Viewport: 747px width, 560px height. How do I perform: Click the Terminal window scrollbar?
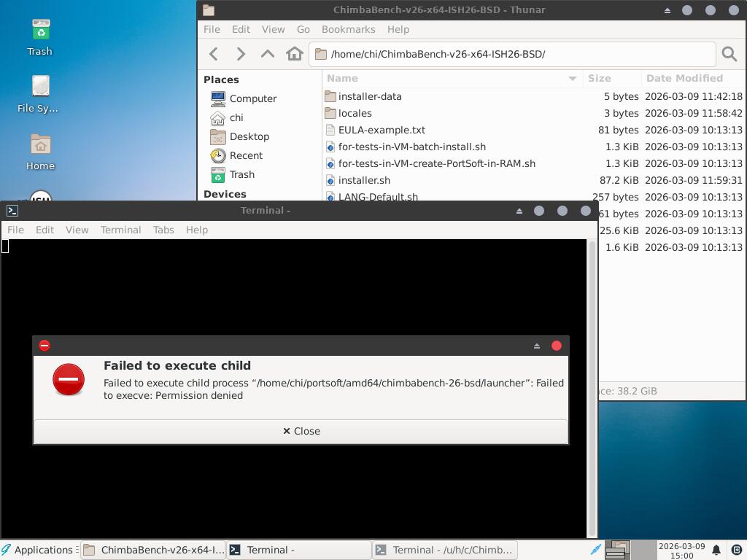click(x=592, y=388)
